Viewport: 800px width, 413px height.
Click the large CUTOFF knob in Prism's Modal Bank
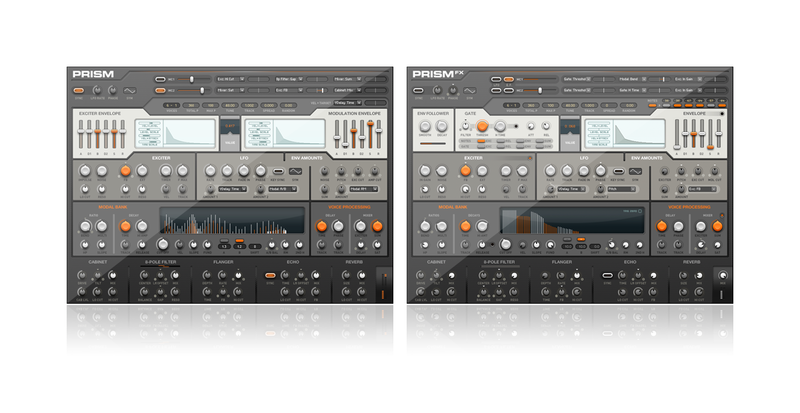162,244
